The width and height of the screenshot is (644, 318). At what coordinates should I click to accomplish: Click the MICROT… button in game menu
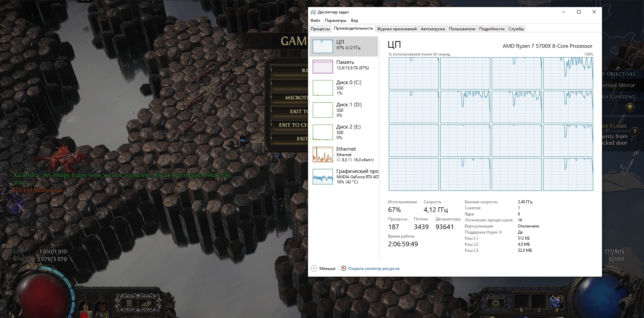[290, 98]
